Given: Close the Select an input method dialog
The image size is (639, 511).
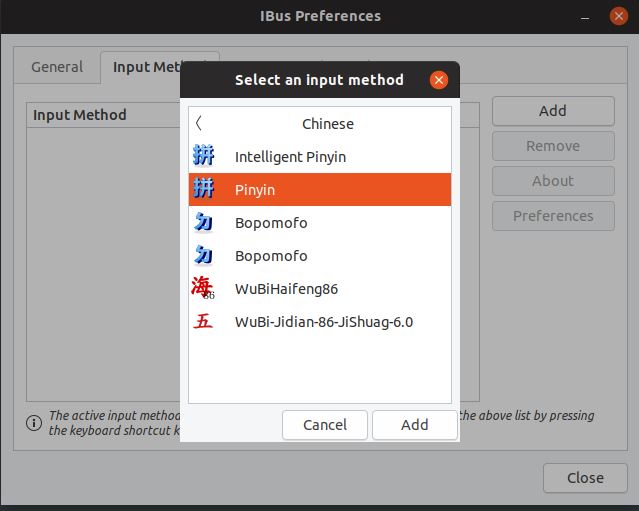Looking at the screenshot, I should pos(438,80).
